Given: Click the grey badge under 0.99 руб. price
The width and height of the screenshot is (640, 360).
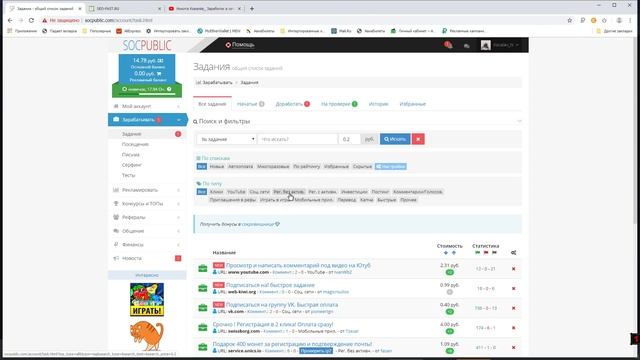Looking at the screenshot, I should [x=449, y=292].
